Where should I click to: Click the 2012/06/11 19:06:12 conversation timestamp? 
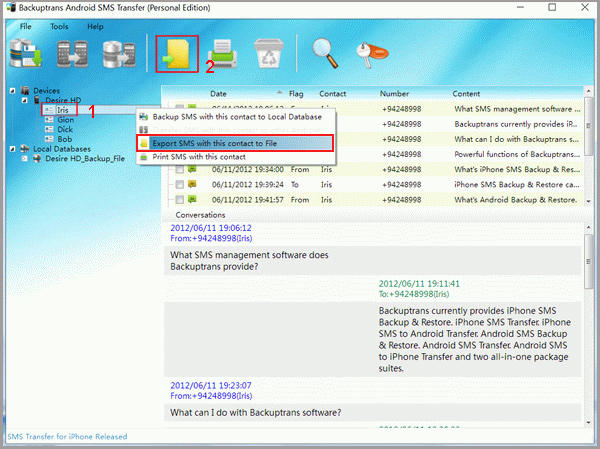click(x=211, y=228)
